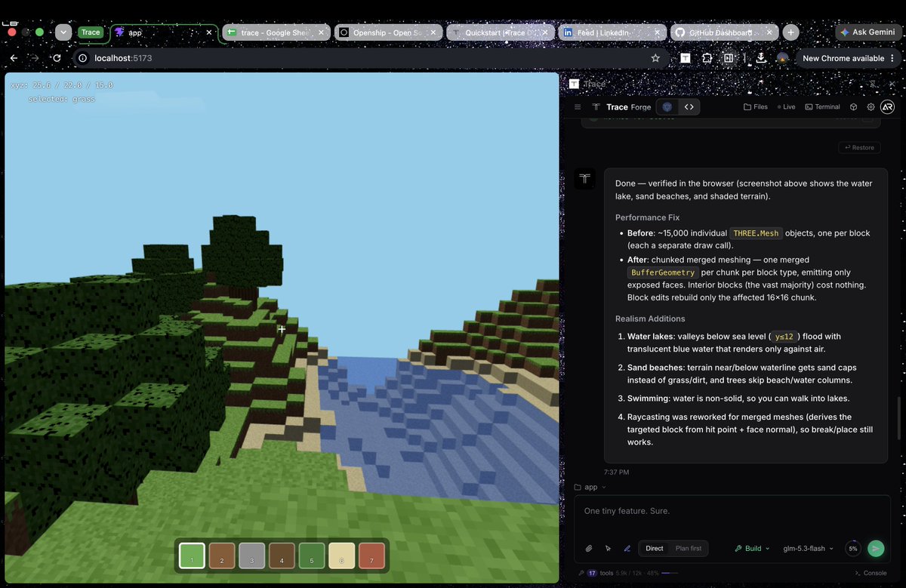Select hotbar slot 7 brick block

tap(371, 556)
